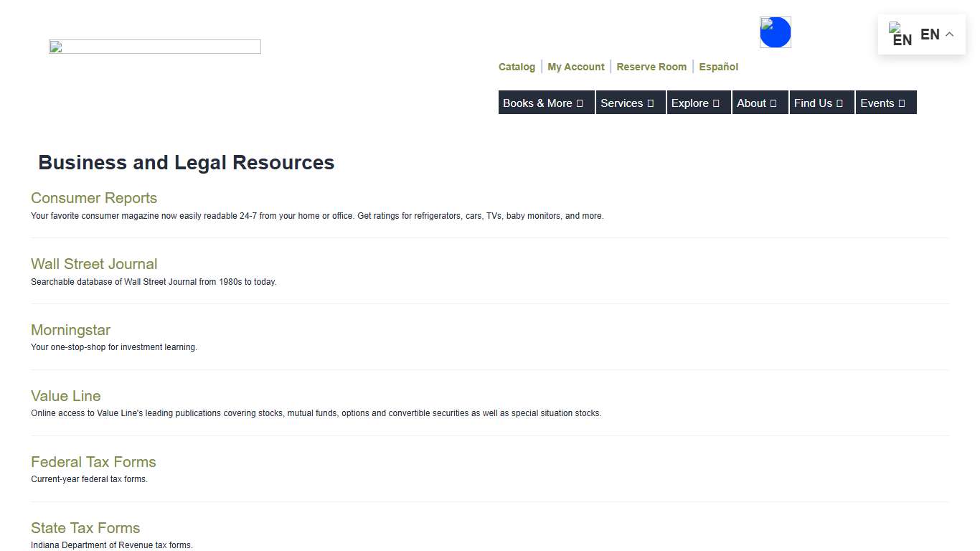Visit the Wall Street Journal database
The width and height of the screenshot is (980, 551).
point(93,264)
